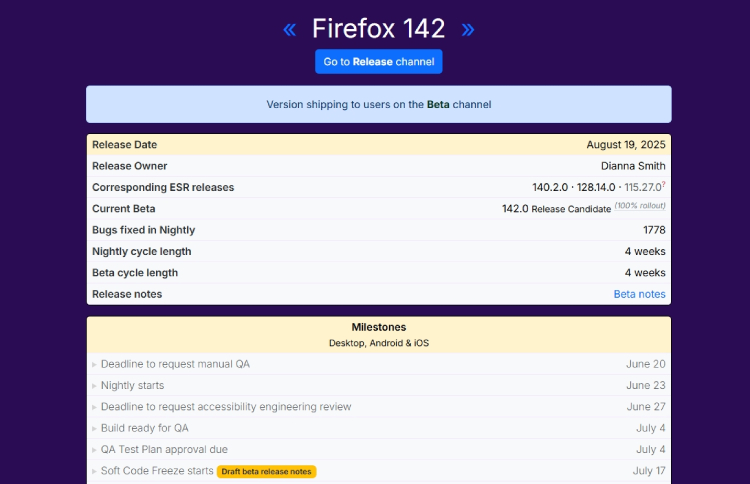Select the Dianna Smith owner name
Screen dimensions: 750x484
[x=633, y=166]
